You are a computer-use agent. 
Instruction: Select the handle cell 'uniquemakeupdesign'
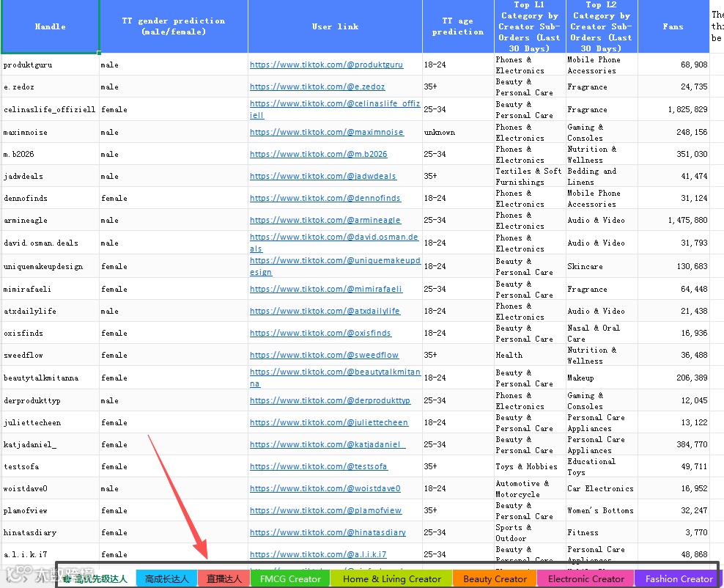(x=51, y=266)
